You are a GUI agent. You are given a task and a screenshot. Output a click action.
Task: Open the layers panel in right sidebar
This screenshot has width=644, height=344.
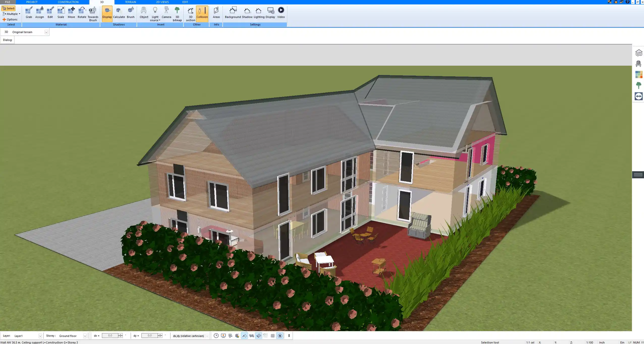pyautogui.click(x=639, y=53)
